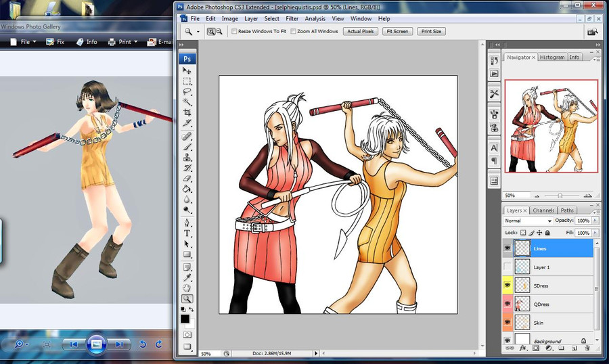Open the Filter menu
This screenshot has height=364, width=609.
292,19
